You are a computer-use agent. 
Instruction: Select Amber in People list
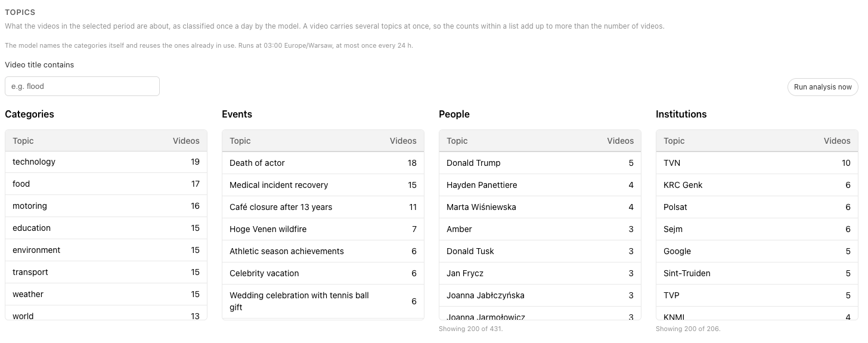540,229
